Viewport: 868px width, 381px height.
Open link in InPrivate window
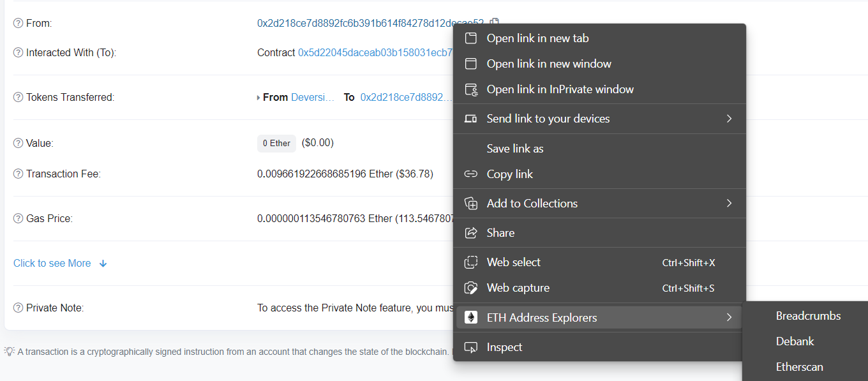599,89
